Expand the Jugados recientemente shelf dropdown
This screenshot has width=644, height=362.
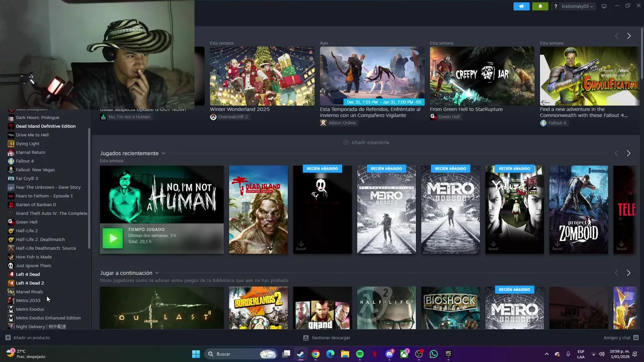pyautogui.click(x=163, y=153)
